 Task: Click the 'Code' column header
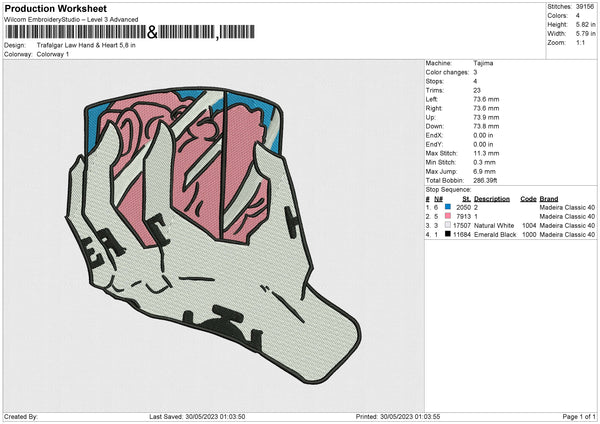(x=528, y=199)
